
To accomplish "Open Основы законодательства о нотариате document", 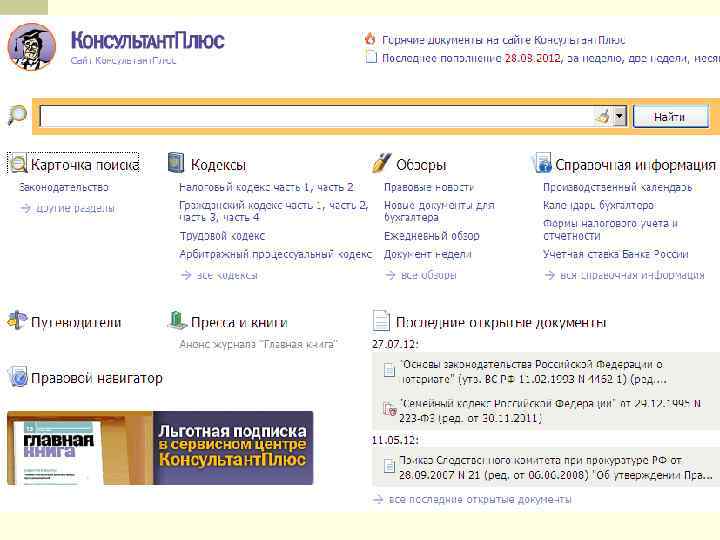I will coord(533,372).
